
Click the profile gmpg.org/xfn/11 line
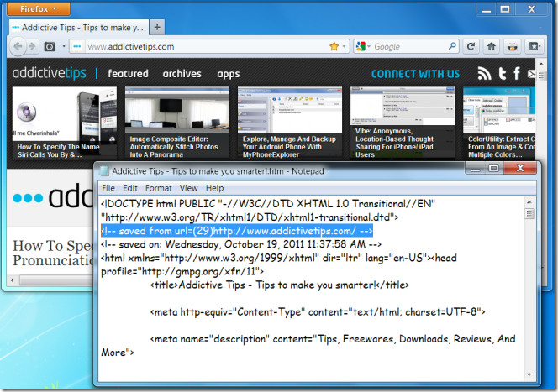182,271
